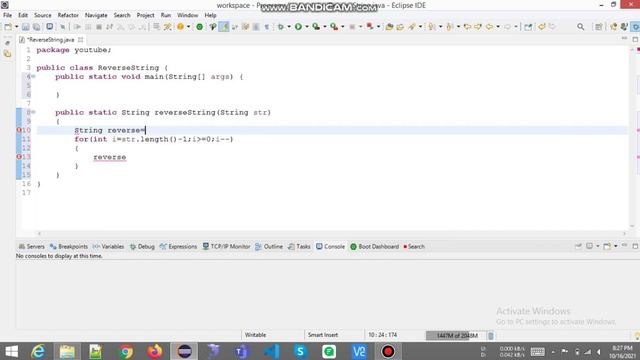This screenshot has width=640, height=360.
Task: Click the green Spring Boot relaunch icon
Action: 200,27
